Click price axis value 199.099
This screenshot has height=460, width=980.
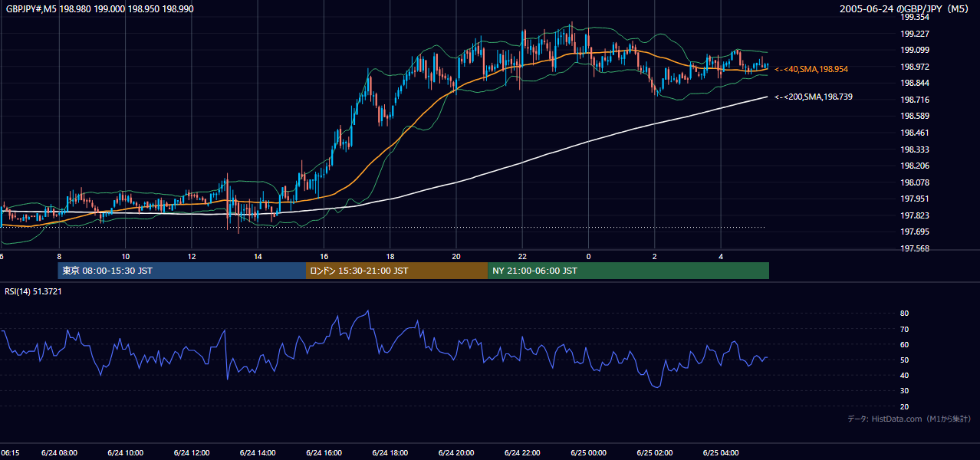tap(915, 50)
